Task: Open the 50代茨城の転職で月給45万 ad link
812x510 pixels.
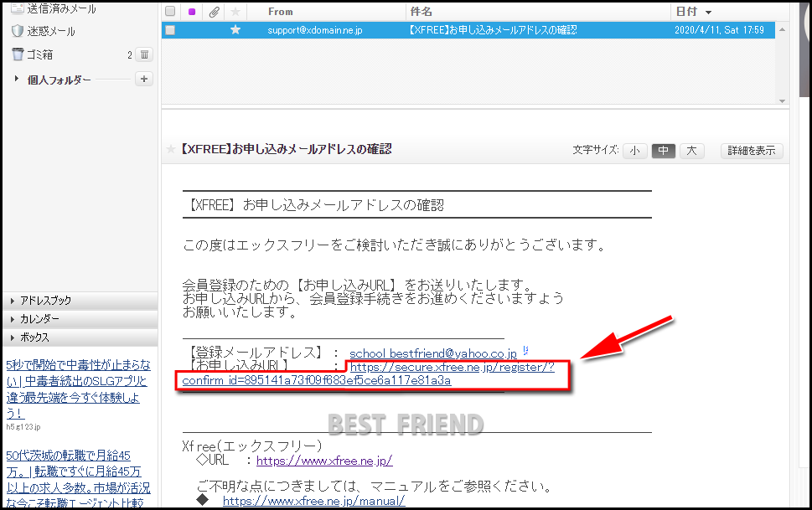Action: [x=78, y=479]
